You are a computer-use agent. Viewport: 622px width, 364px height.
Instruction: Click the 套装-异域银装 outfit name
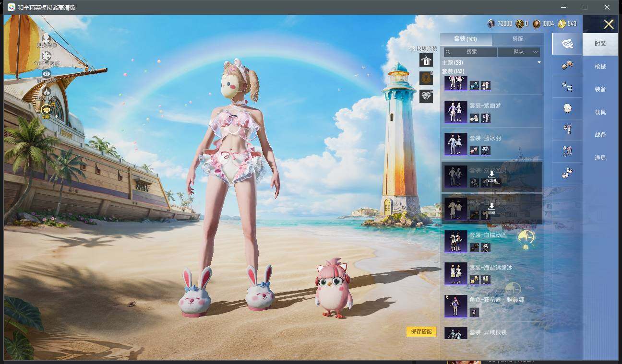488,332
